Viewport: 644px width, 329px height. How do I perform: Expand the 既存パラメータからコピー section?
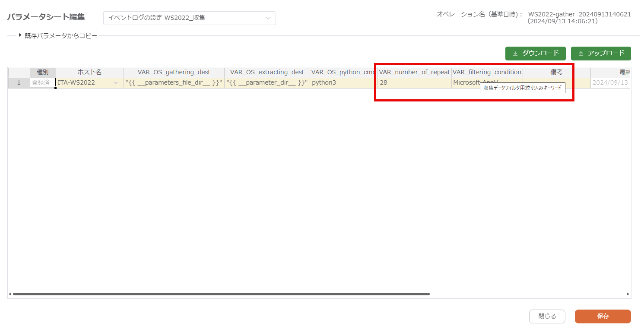pos(20,35)
